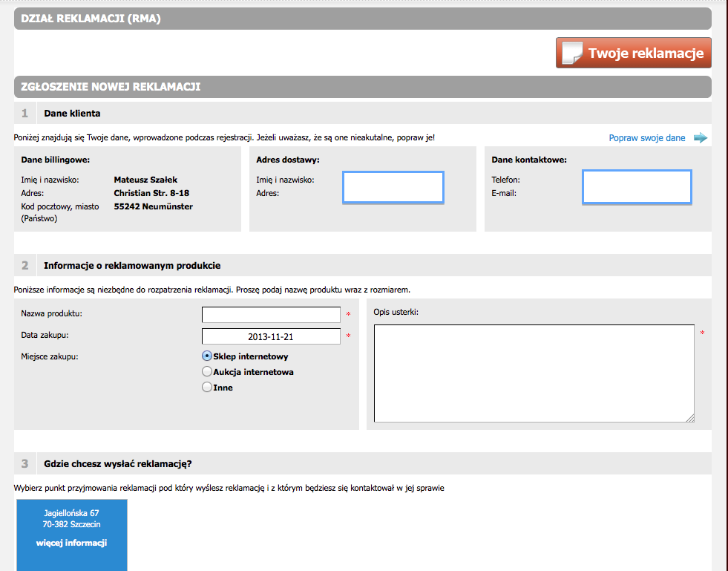Click the Informacje o reklamowanym produkcie header
The image size is (728, 571).
tap(132, 265)
